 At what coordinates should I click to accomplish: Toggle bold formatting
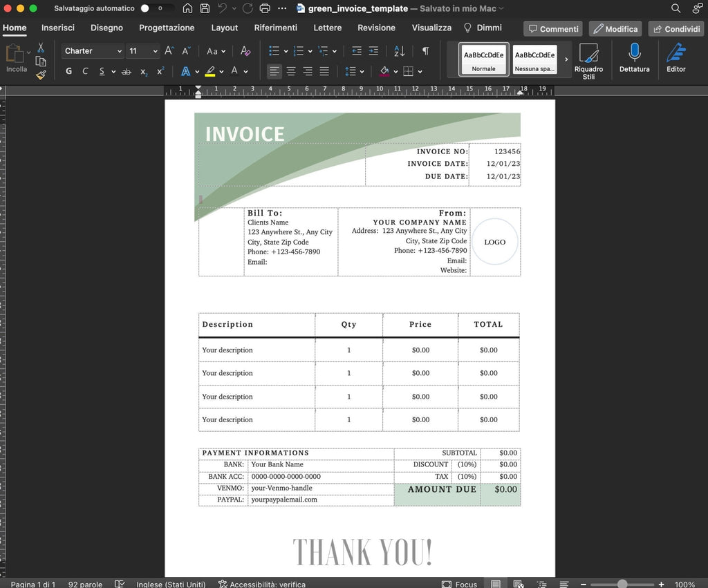coord(68,71)
